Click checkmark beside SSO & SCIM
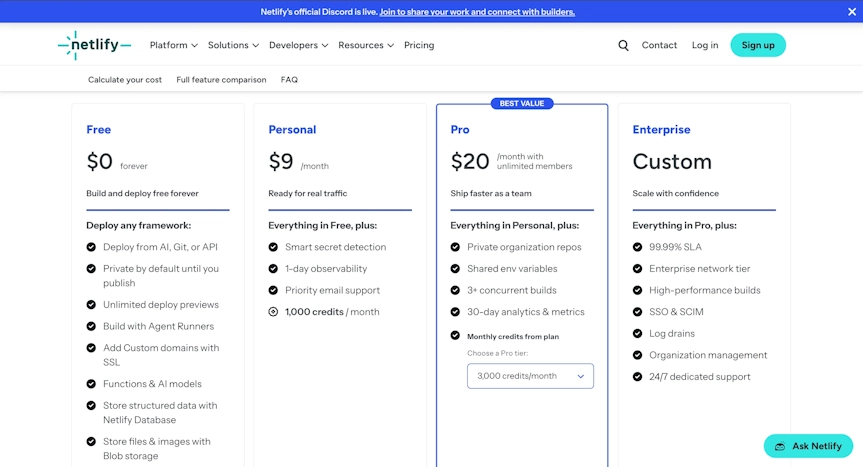This screenshot has height=467, width=863. [637, 312]
